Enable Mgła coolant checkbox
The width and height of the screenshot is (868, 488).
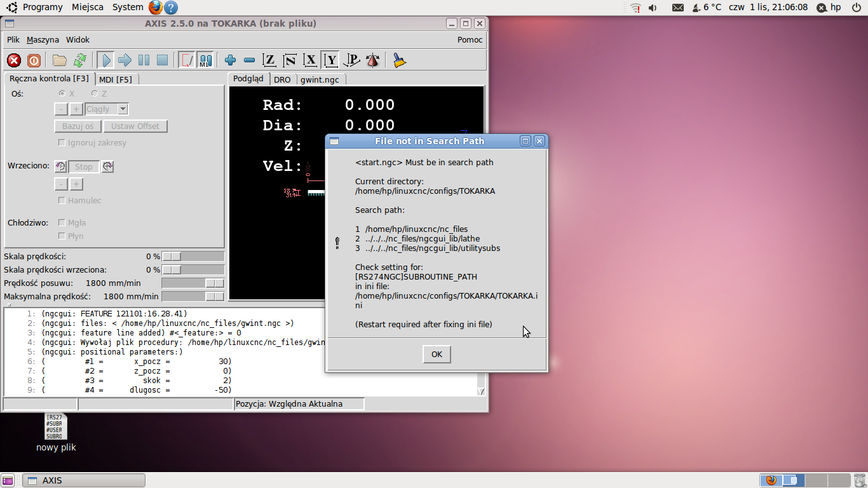point(62,223)
